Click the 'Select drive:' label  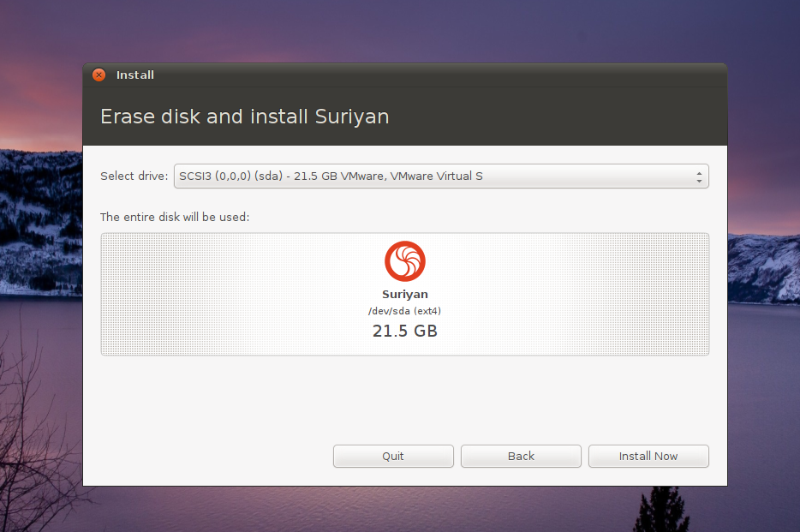[x=134, y=176]
